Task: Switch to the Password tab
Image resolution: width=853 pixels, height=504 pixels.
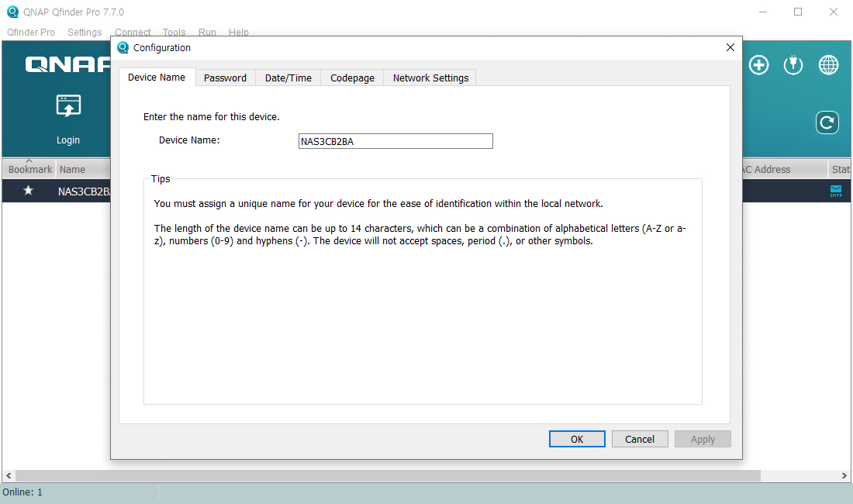Action: point(225,78)
